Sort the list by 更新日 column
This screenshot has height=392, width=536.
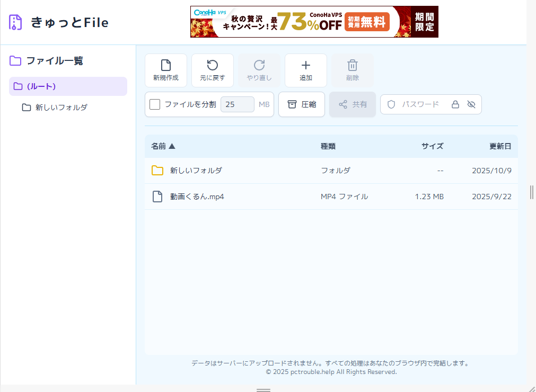pos(500,146)
